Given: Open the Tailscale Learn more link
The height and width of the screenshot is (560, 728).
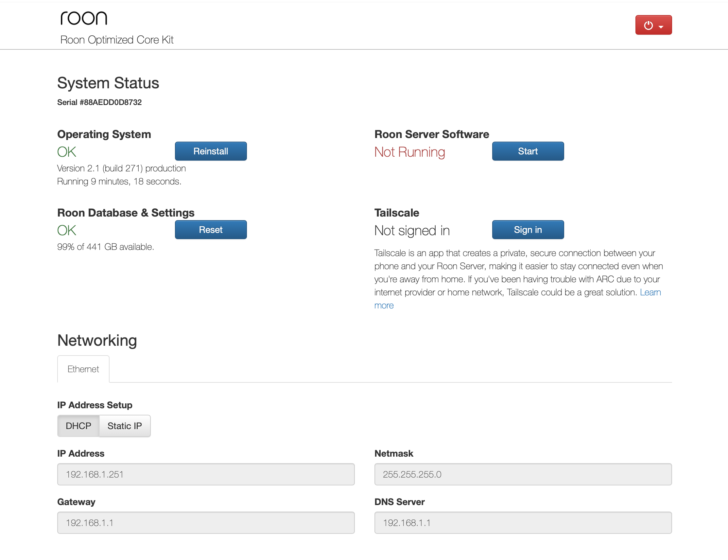Looking at the screenshot, I should click(650, 292).
